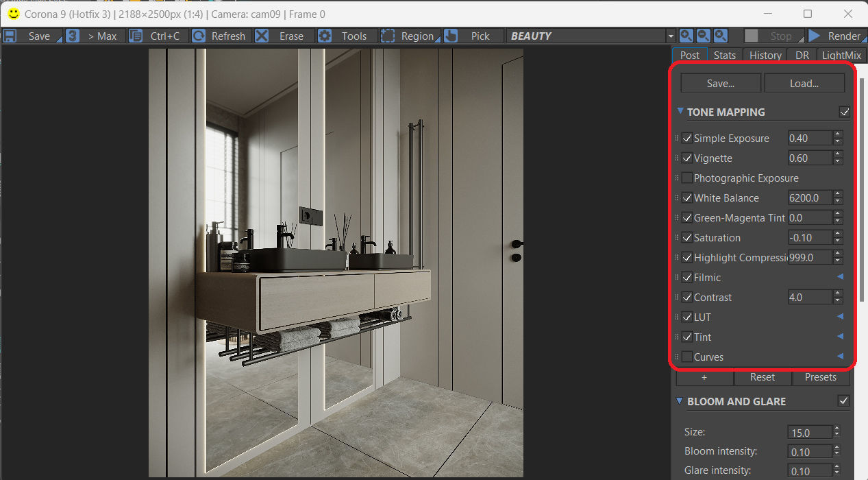Toggle the White Balance checkbox
Viewport: 868px width, 480px height.
click(687, 198)
